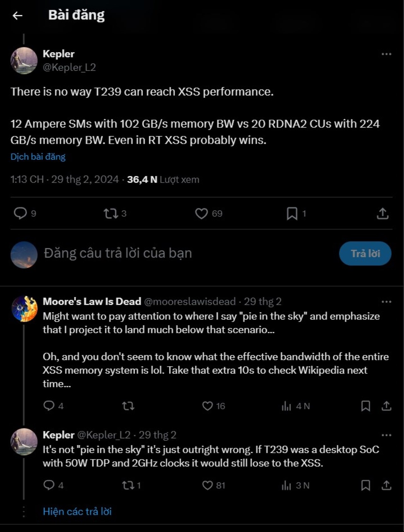Image resolution: width=404 pixels, height=532 pixels.
Task: Repost the main T239 post
Action: (x=111, y=214)
